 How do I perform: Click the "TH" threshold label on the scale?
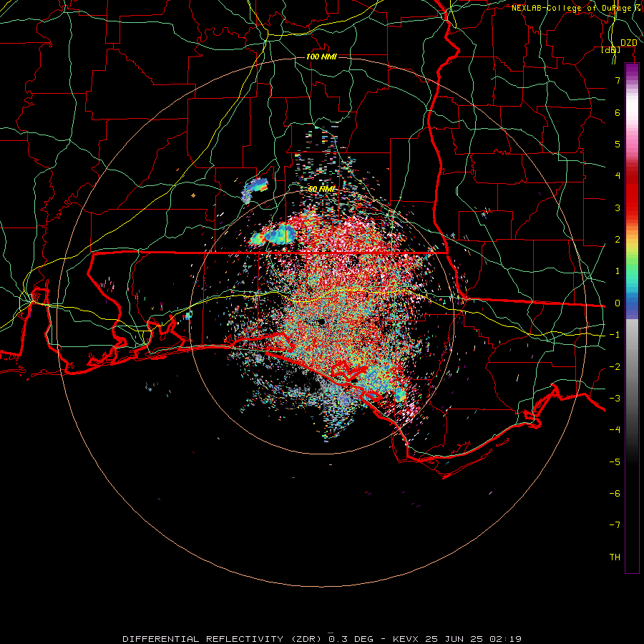(x=615, y=557)
